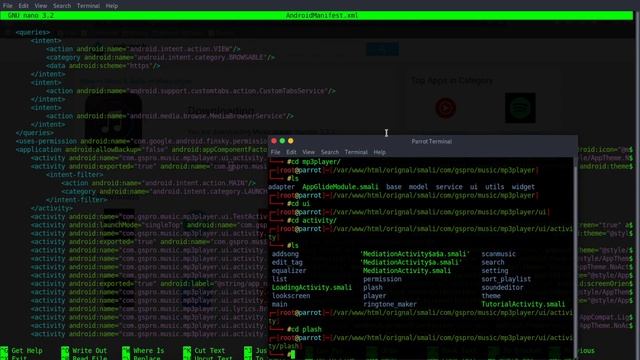
Task: Open Edit menu in Parrot Terminal window
Action: click(x=291, y=152)
